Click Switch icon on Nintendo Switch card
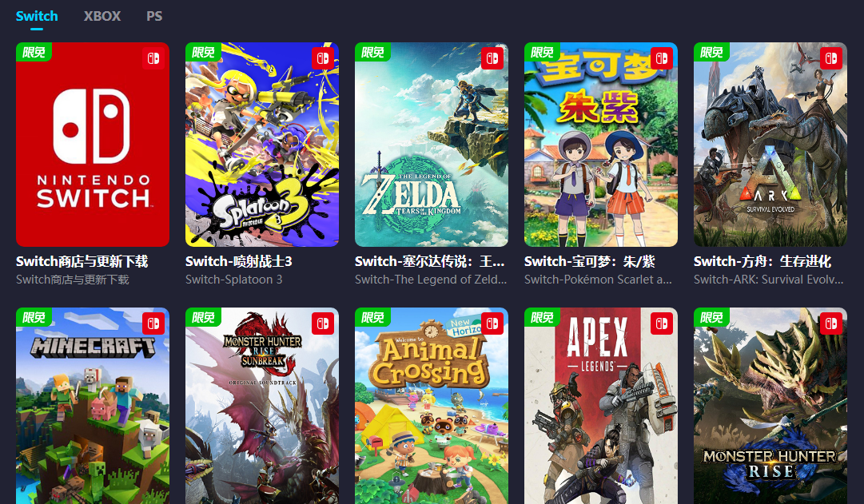 [x=153, y=58]
